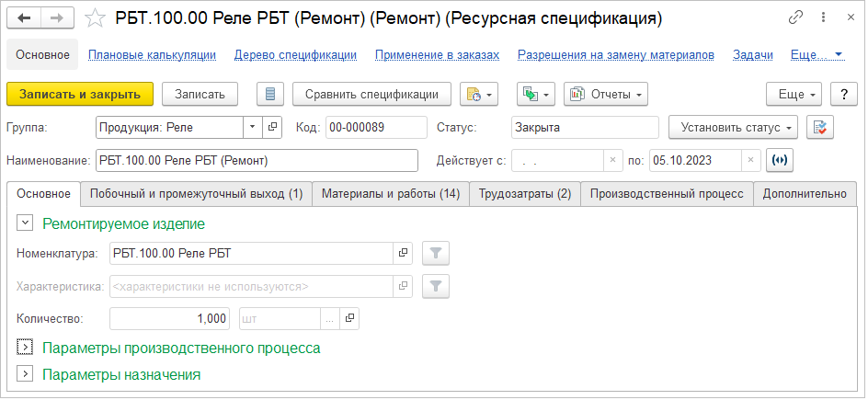This screenshot has height=400, width=868.
Task: Add the form to favorites with the star
Action: point(94,18)
